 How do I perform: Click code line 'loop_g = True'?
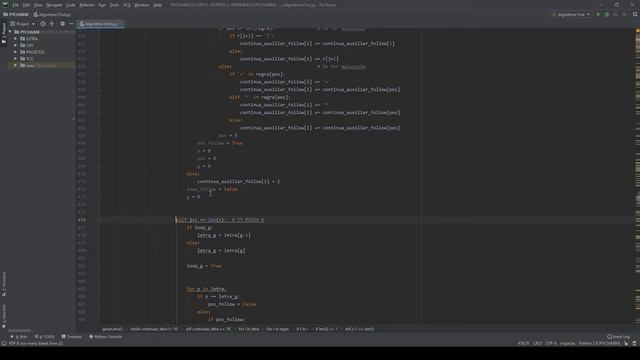coord(204,266)
